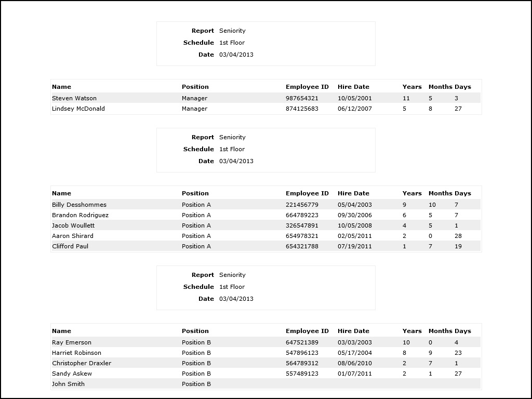Click the Clifford Paul name cell
This screenshot has width=532, height=399.
pos(70,246)
